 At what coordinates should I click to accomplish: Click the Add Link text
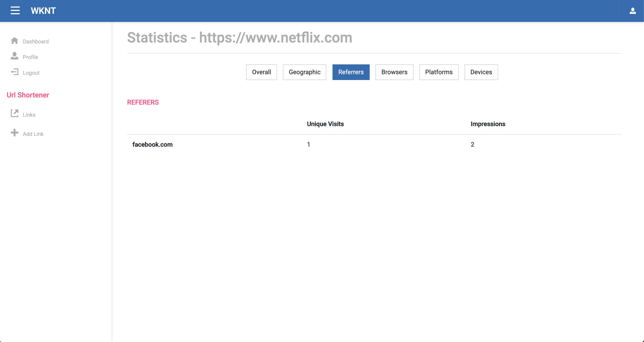[x=33, y=134]
